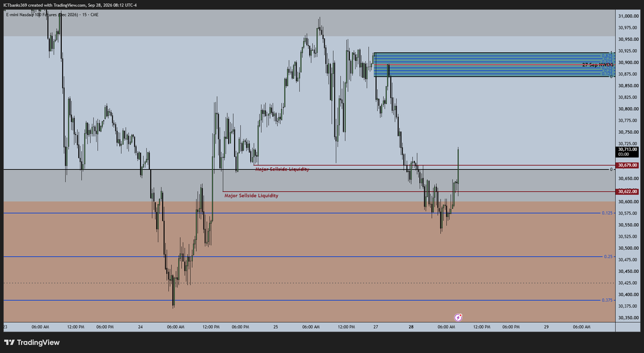Click the 31,000.00 price axis label
Image resolution: width=644 pixels, height=353 pixels.
(x=628, y=16)
